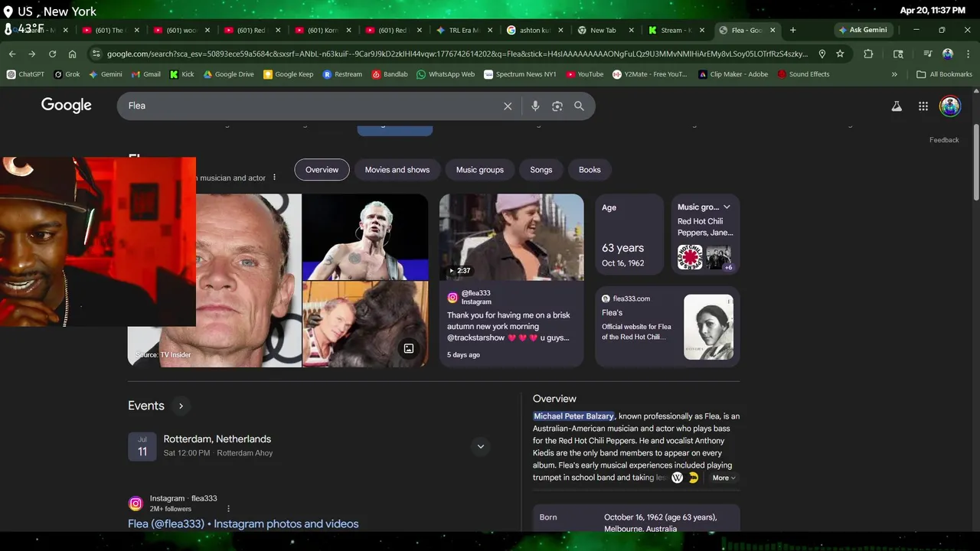Image resolution: width=980 pixels, height=551 pixels.
Task: Select the Books chip
Action: coord(590,170)
